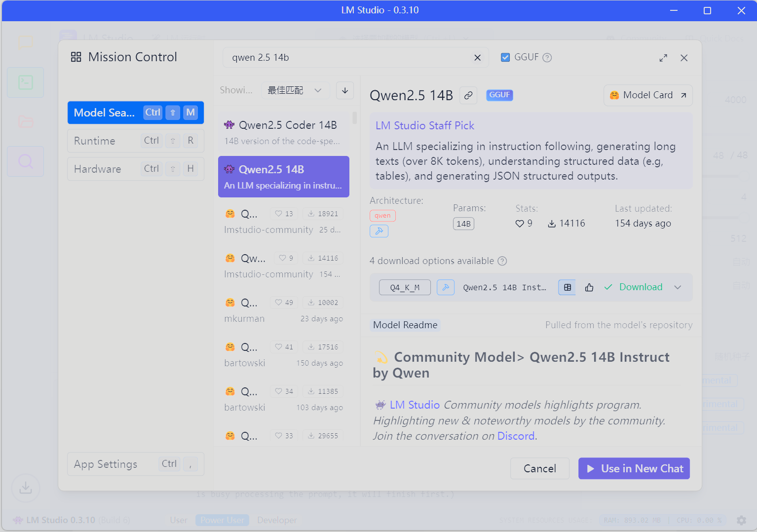Click the downloads count 14116 stat
Screen dimensions: 757x532
(567, 224)
